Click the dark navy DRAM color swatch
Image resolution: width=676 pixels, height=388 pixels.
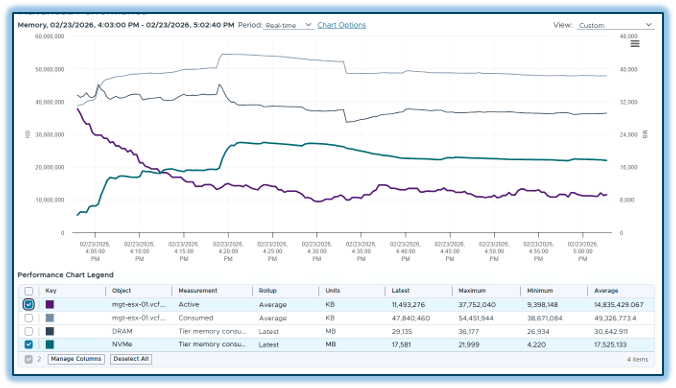(x=50, y=332)
